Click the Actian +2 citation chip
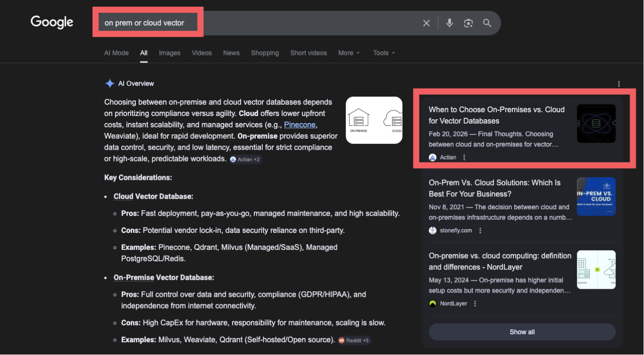This screenshot has width=644, height=355. [x=245, y=160]
